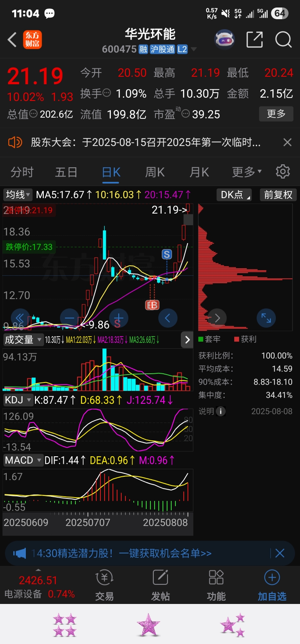Zoom out chart with minus button

70,318
